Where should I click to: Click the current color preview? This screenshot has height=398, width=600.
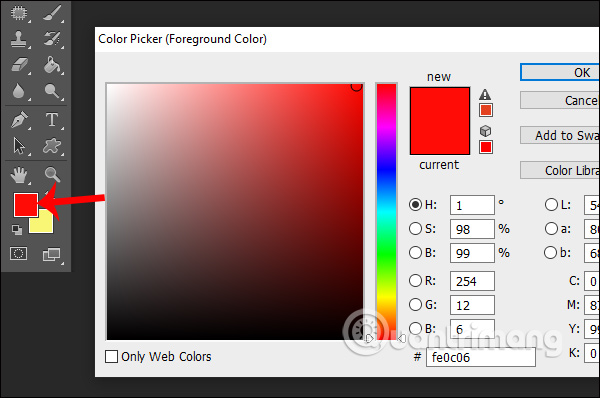(440, 137)
